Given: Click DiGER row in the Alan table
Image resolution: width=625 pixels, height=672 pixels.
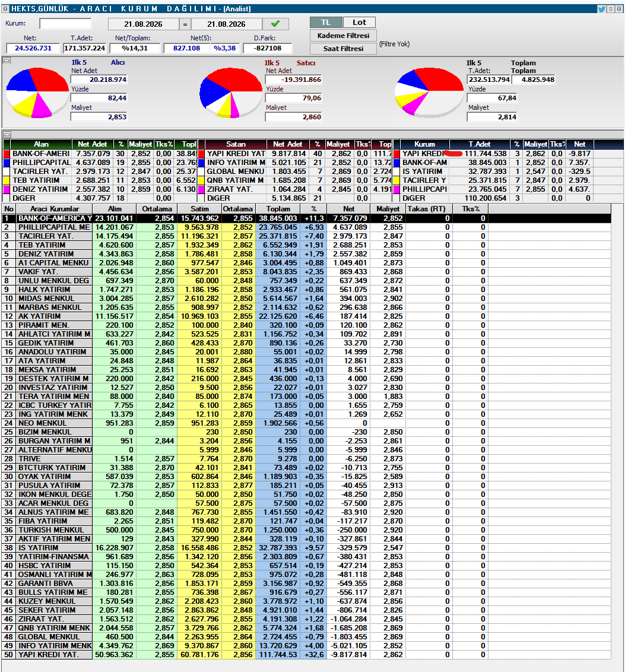Looking at the screenshot, I should pos(99,198).
